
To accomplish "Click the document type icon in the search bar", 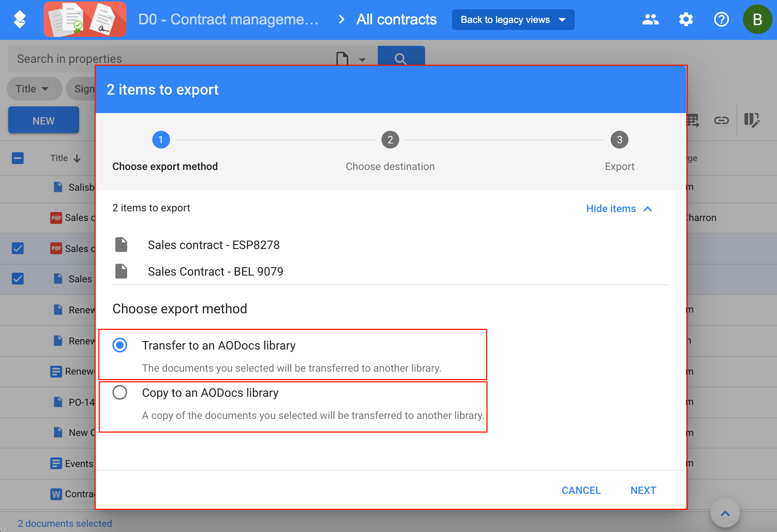I will pos(342,58).
